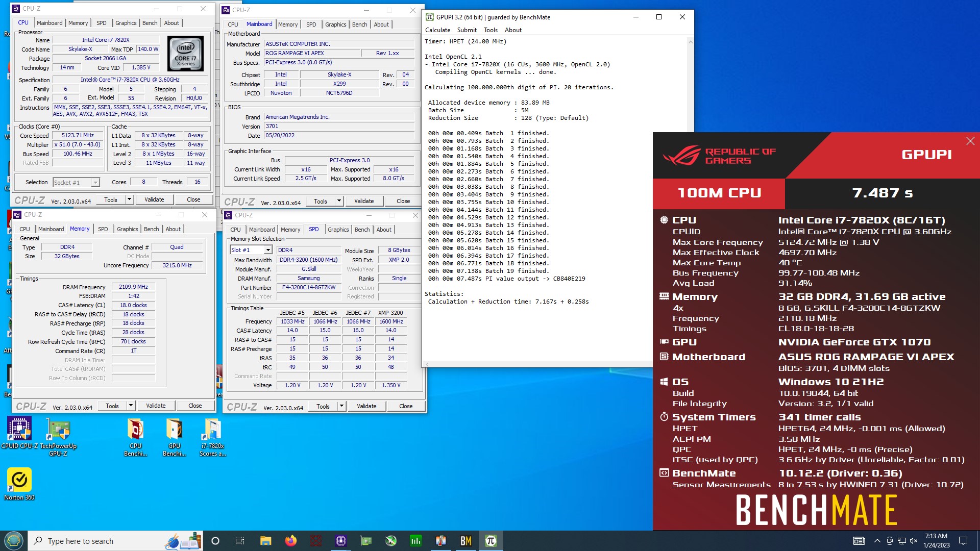Click Tools button in CPU tab window
Viewport: 980px width, 551px height.
pyautogui.click(x=111, y=199)
